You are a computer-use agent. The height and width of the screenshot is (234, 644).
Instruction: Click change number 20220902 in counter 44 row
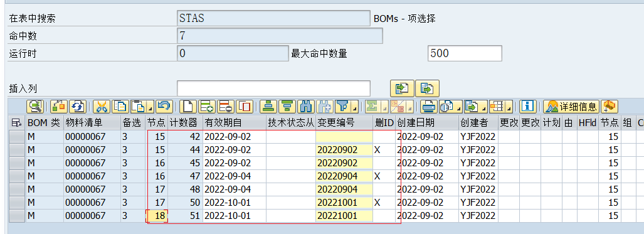point(344,150)
